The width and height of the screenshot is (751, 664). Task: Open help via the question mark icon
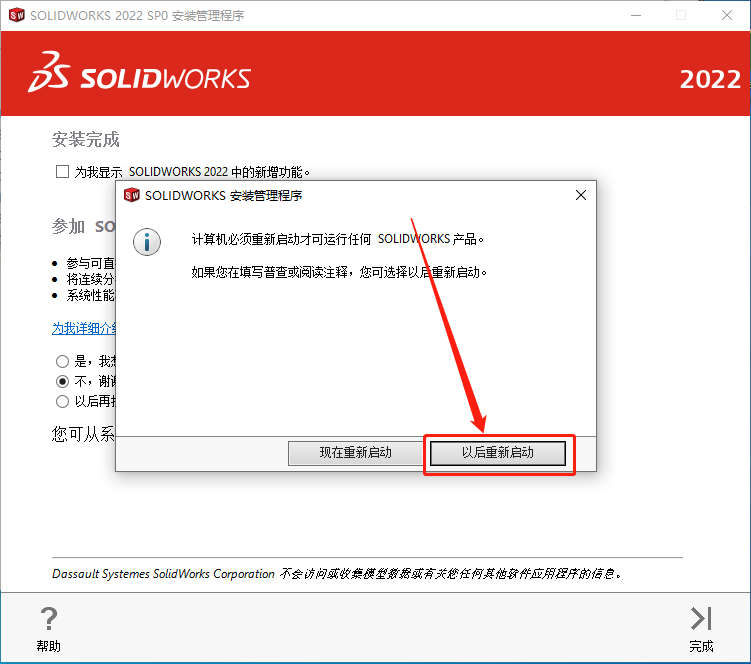click(49, 618)
